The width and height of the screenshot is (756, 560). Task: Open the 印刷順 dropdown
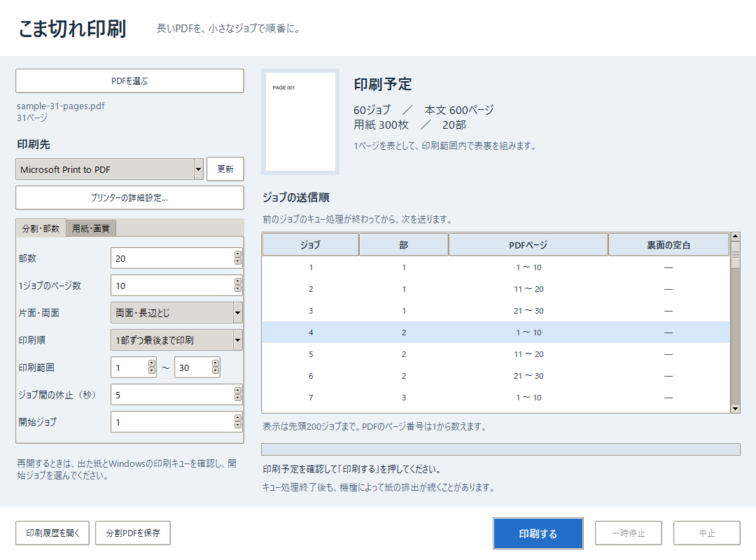[x=176, y=340]
